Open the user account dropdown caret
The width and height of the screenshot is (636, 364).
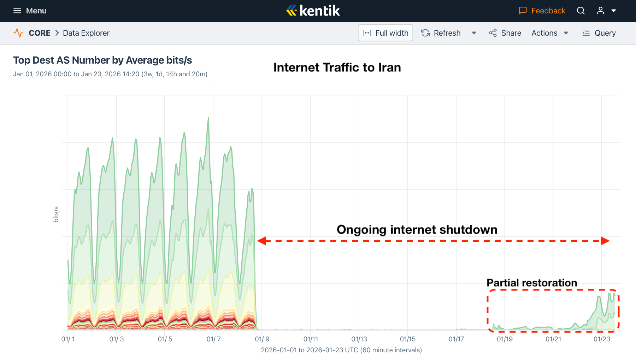(x=614, y=11)
